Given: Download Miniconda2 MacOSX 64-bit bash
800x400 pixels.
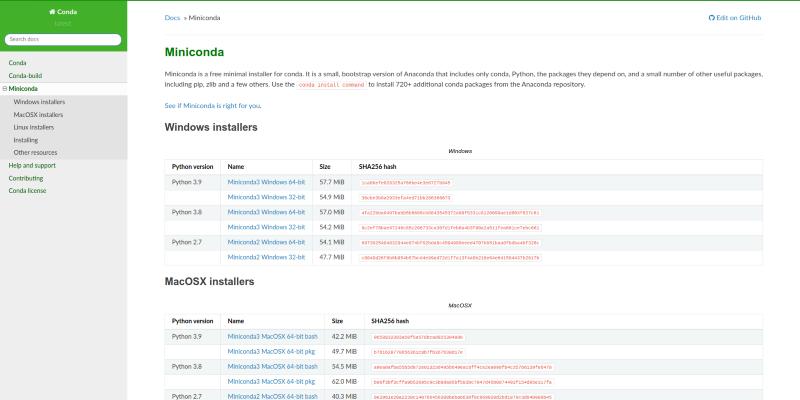Looking at the screenshot, I should 272,396.
